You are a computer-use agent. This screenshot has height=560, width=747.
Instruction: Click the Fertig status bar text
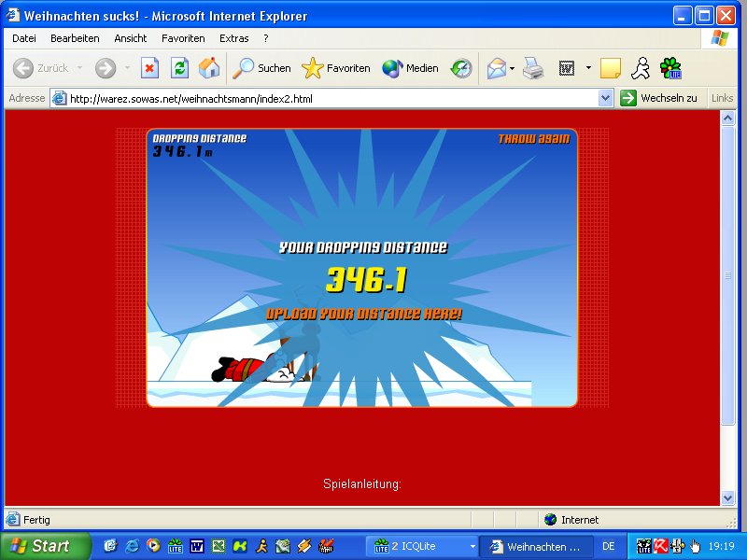(36, 520)
